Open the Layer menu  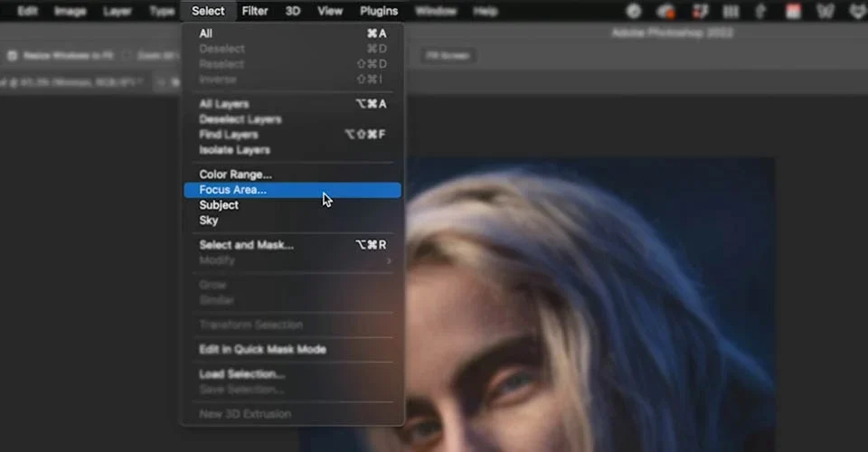[x=118, y=11]
